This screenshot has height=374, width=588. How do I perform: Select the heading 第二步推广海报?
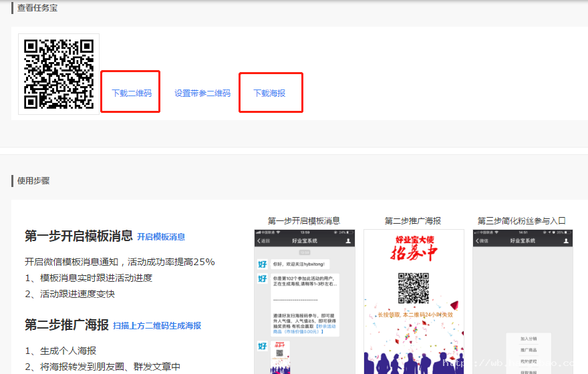[x=67, y=325]
